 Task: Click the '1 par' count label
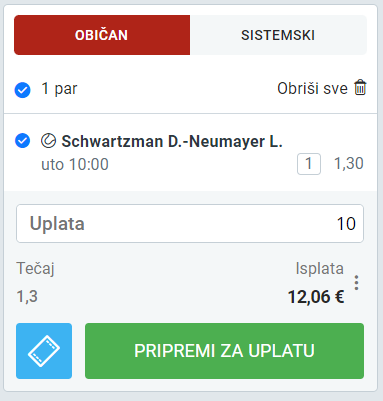pos(59,89)
